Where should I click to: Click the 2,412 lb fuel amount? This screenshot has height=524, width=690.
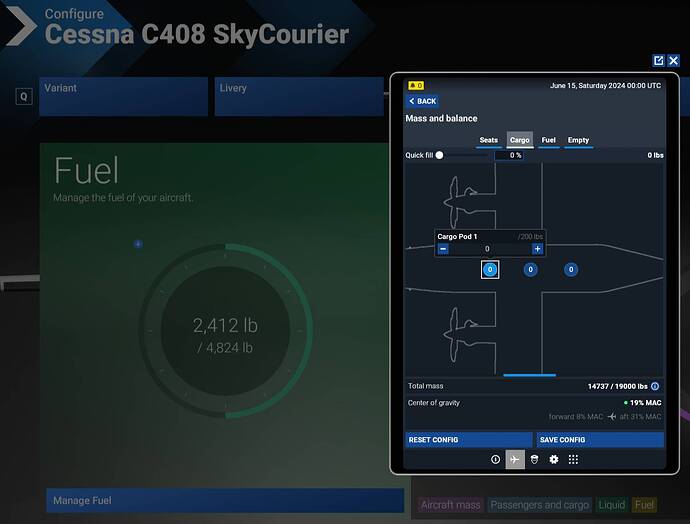[x=225, y=326]
